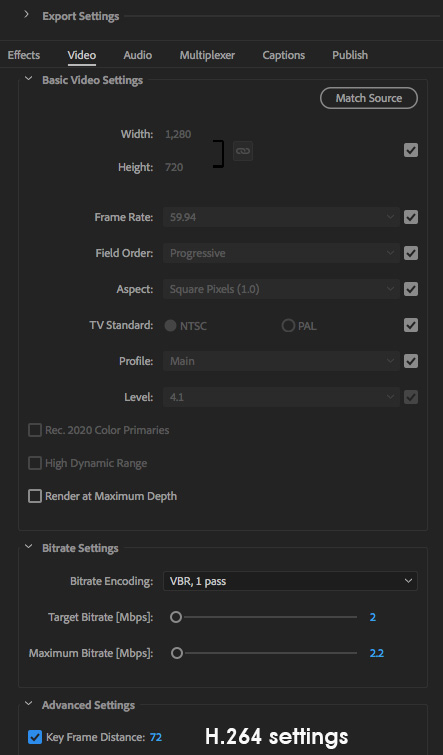Click the Target Bitrate slider handle
This screenshot has width=443, height=755.
tap(176, 617)
